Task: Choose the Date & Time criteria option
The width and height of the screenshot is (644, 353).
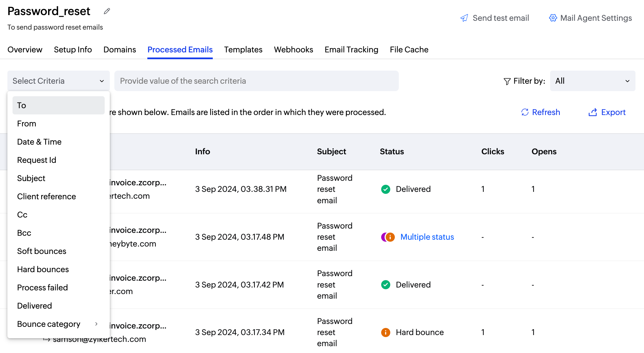Action: tap(39, 142)
